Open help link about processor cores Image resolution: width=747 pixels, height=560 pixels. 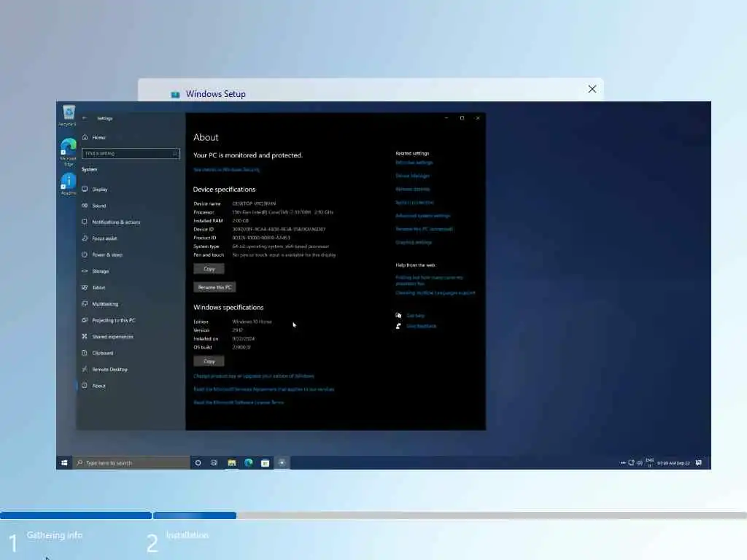[429, 281]
